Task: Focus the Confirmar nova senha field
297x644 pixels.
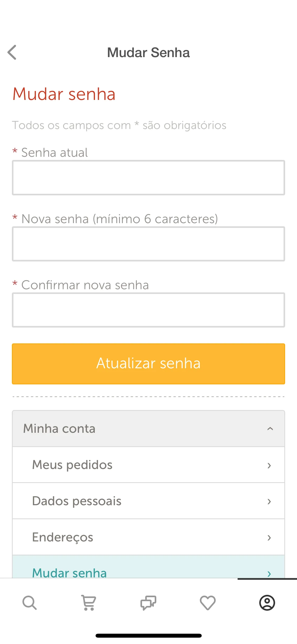Action: (x=148, y=310)
